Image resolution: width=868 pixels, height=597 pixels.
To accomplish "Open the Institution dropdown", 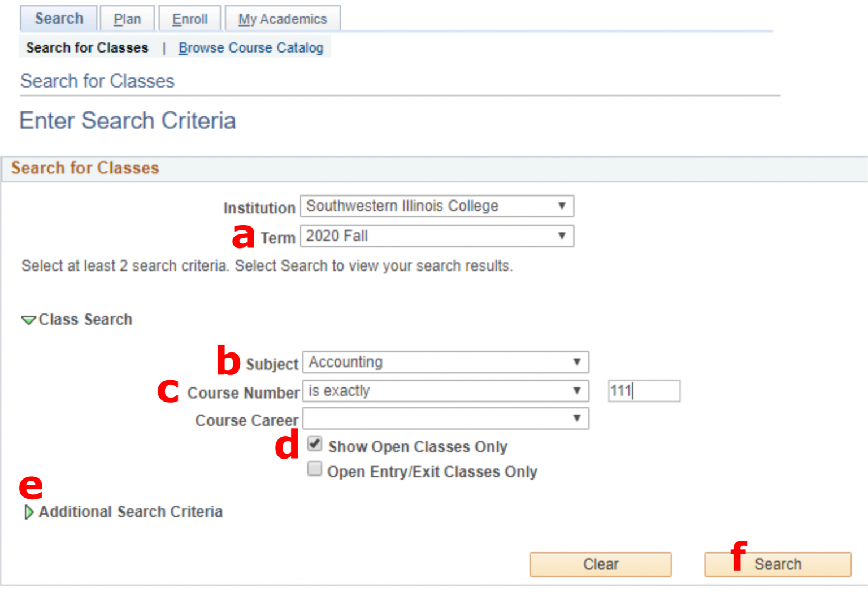I will [436, 206].
